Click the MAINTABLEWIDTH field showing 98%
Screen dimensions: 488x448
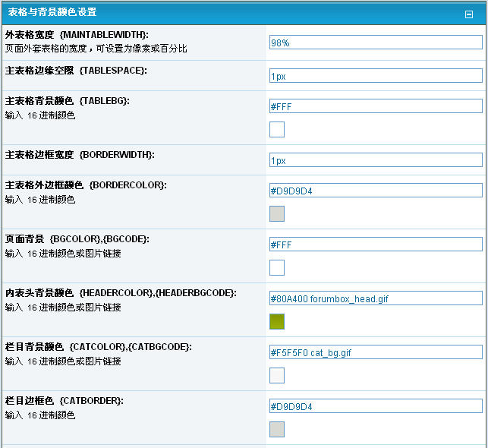click(376, 42)
